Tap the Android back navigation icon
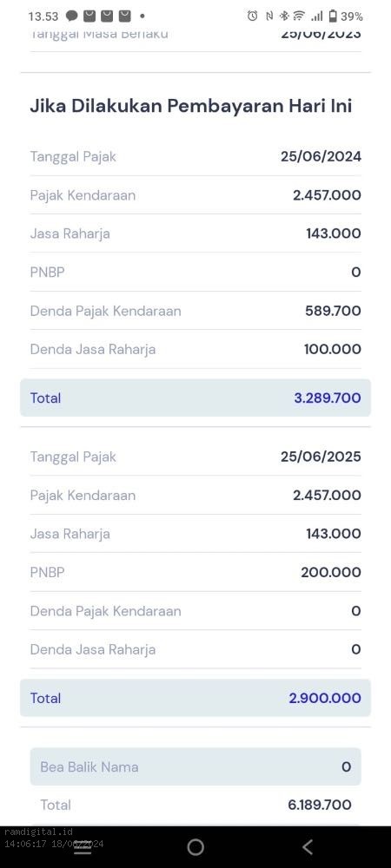Screen dimensions: 391x868 point(308,847)
